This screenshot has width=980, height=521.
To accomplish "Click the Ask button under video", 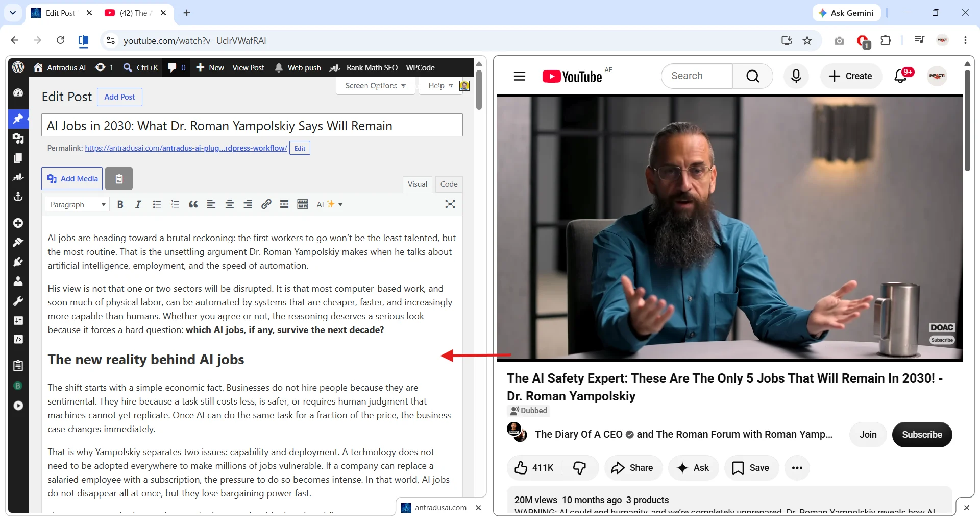I will click(693, 467).
